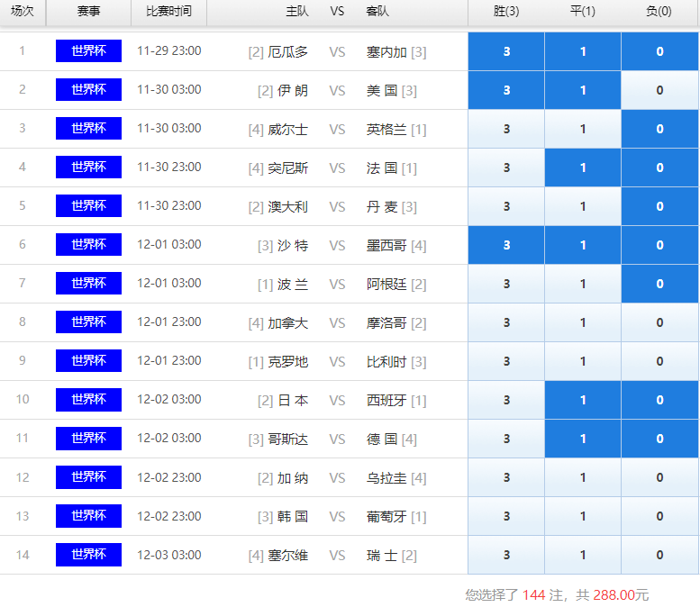Toggle loss (0) for 厄瓜多 vs 塞内加 match
This screenshot has height=607, width=700.
tap(659, 51)
